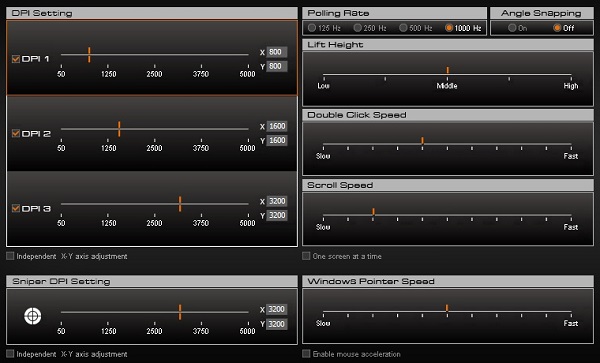This screenshot has width=600, height=363.
Task: Uncheck the DPI 1 checkbox
Action: coord(16,59)
